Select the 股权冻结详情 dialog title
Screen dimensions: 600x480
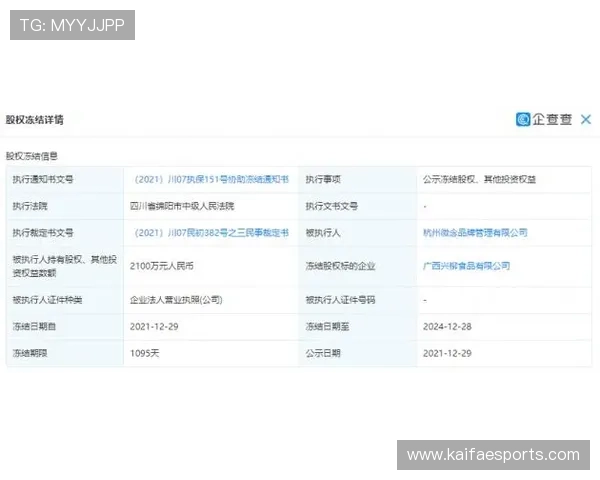coord(34,120)
